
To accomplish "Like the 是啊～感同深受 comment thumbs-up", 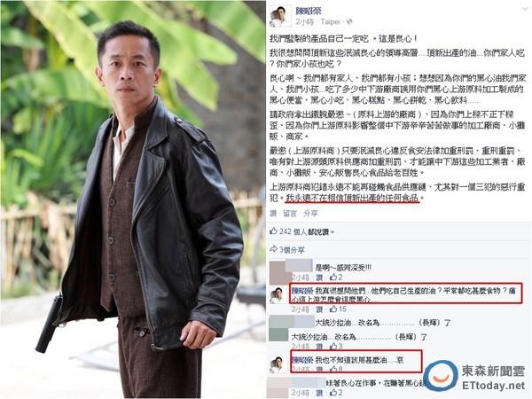I will coord(332,278).
